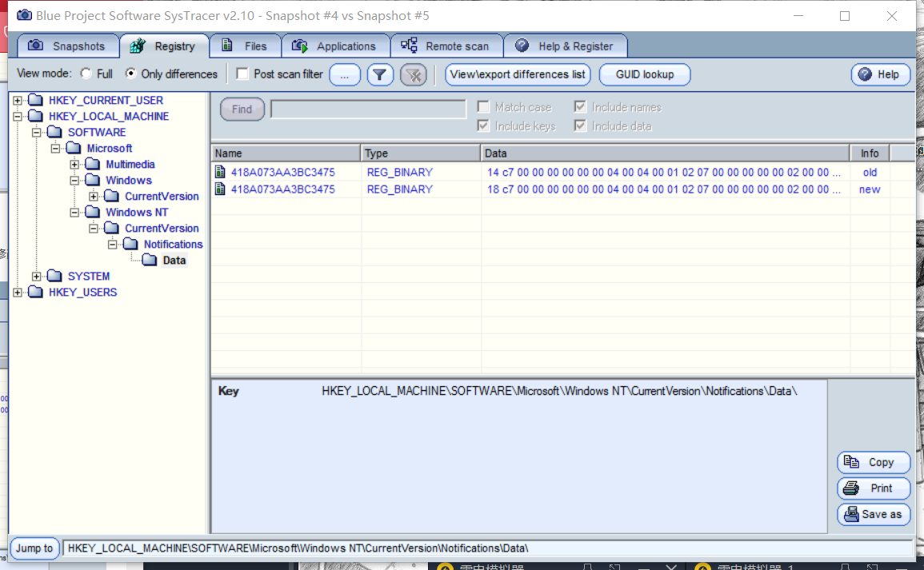Open the Files tab
This screenshot has width=924, height=570.
[x=245, y=46]
